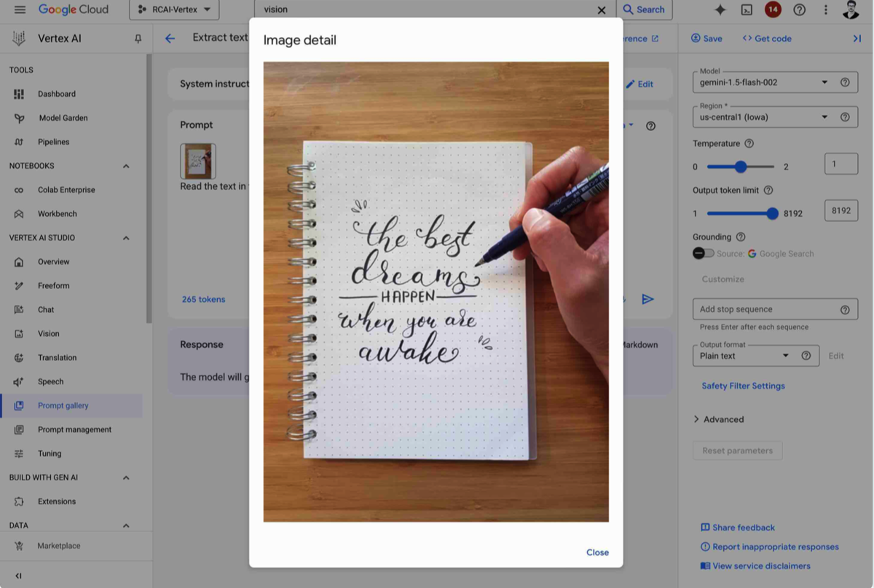Viewport: 874px width, 588px height.
Task: Open the notifications badge showing 14
Action: click(773, 9)
